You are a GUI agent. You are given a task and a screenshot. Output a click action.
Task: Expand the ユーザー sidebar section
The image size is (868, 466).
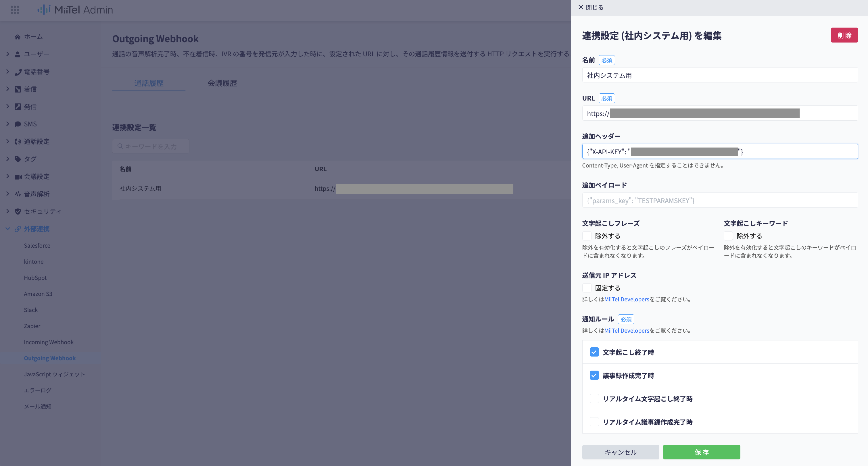click(x=8, y=54)
